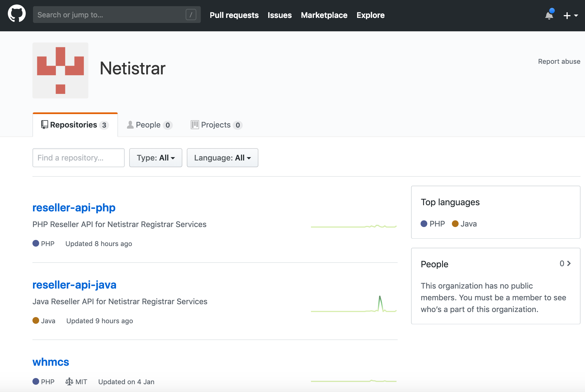Click the Netistrar organization avatar
Viewport: 585px width, 392px height.
(60, 70)
